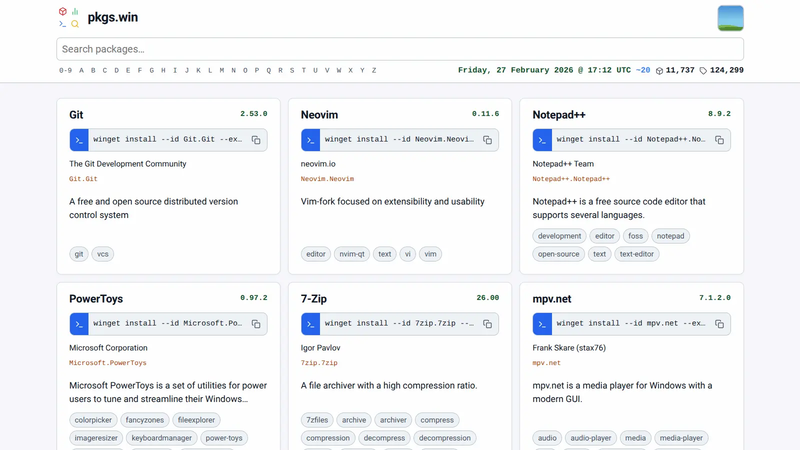800x450 pixels.
Task: Select the 'vcs' tag on Git
Action: pyautogui.click(x=103, y=254)
